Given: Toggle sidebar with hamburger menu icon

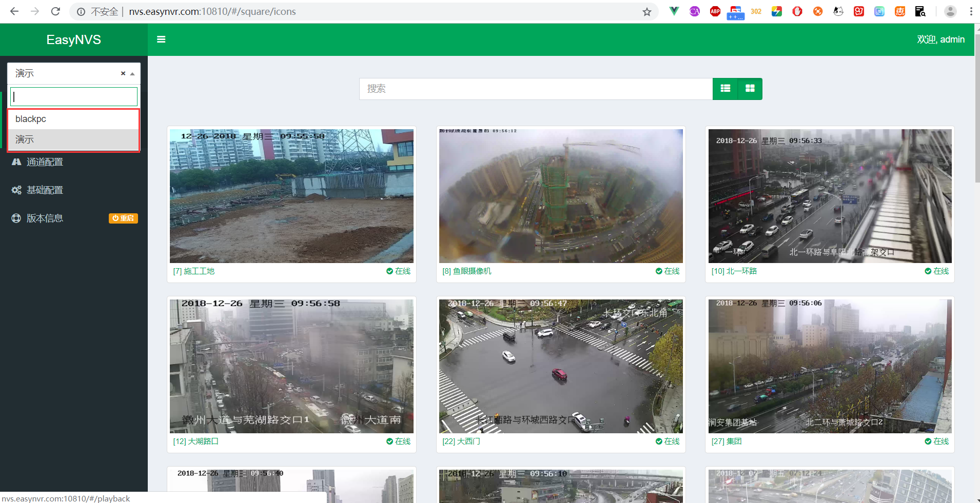Looking at the screenshot, I should (161, 39).
